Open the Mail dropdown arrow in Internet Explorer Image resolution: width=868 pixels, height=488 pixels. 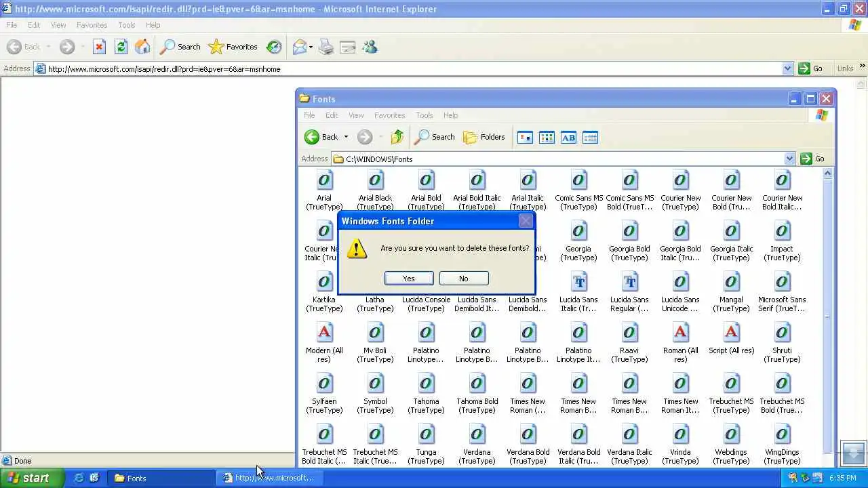coord(311,47)
